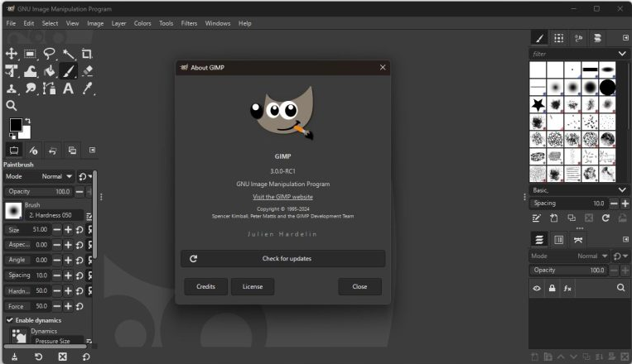Select the Warp Transform tool
Screen dimensions: 632x364
30,71
